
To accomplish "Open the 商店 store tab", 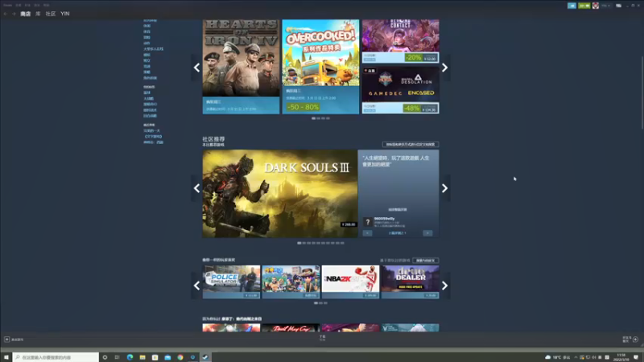I will pos(26,14).
